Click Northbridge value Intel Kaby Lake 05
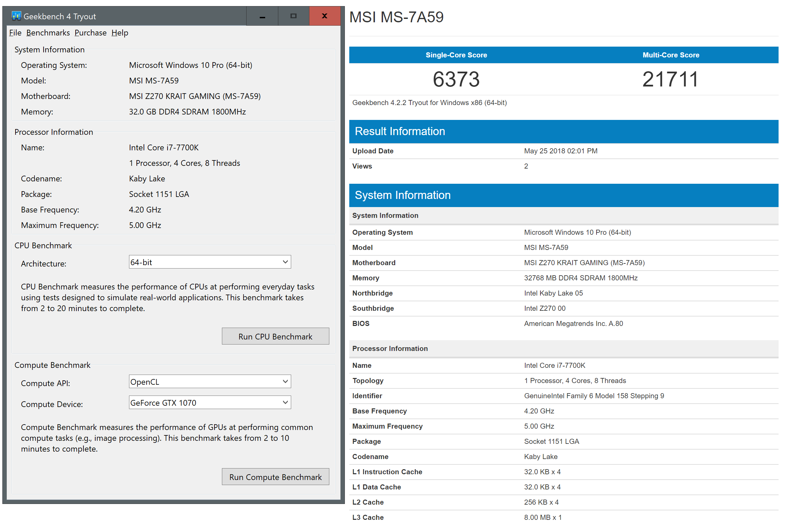 pyautogui.click(x=554, y=294)
